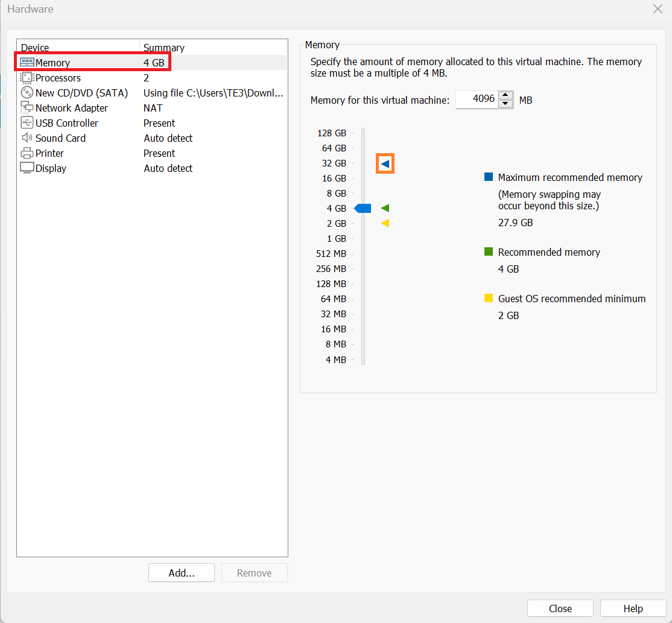Click the blue legend square for maximum memory
Image resolution: width=672 pixels, height=623 pixels.
click(x=488, y=177)
